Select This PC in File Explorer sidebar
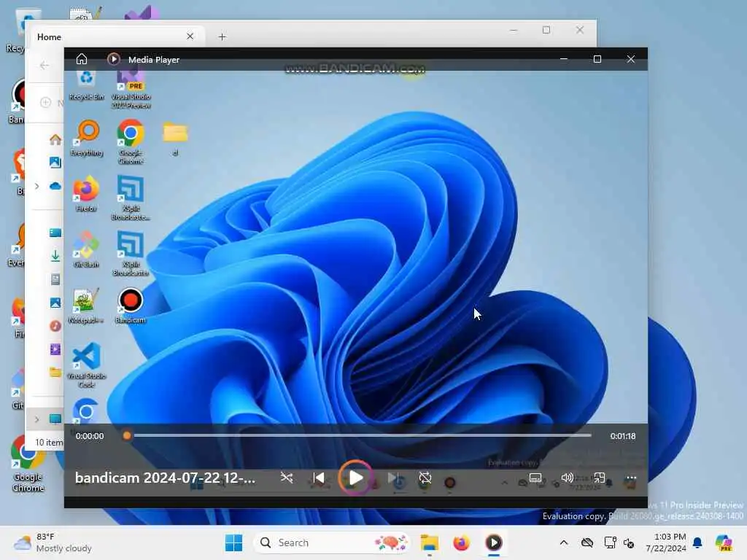Image resolution: width=747 pixels, height=560 pixels. (x=55, y=419)
